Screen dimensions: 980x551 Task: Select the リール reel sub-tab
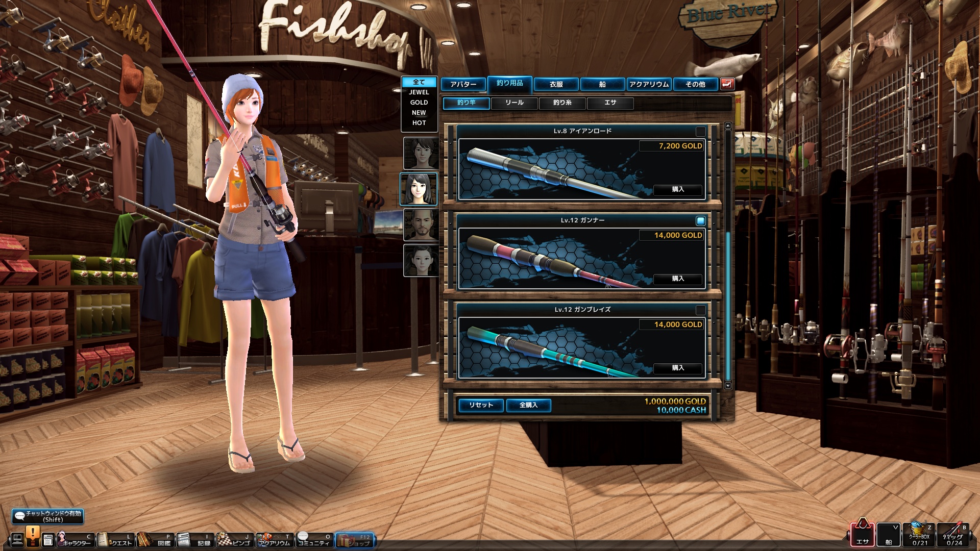(514, 103)
